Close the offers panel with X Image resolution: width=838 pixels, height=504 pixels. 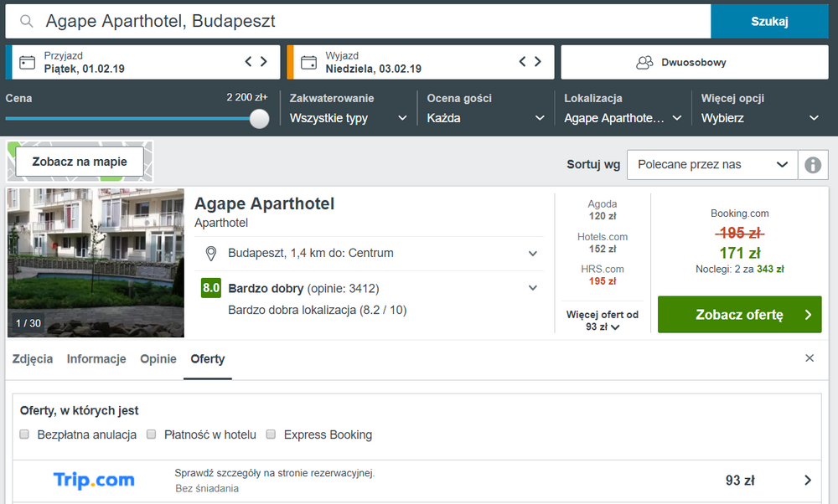coord(810,358)
